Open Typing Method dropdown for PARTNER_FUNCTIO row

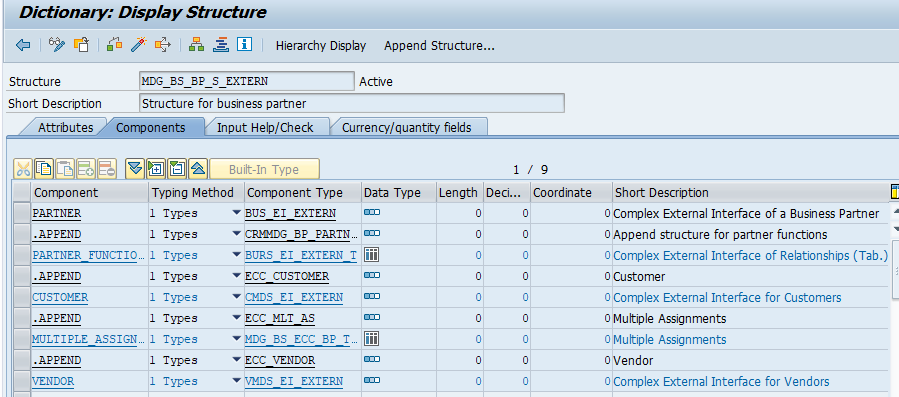(x=236, y=255)
